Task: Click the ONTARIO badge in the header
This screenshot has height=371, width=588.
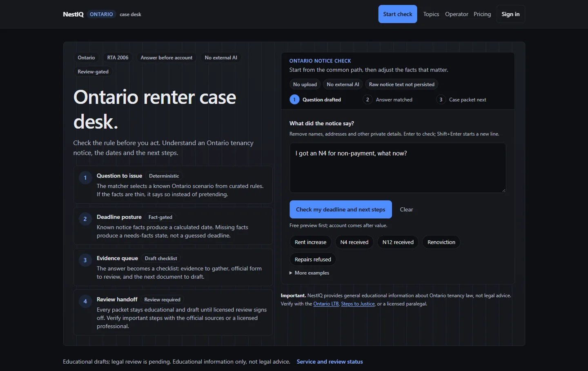Action: point(101,14)
